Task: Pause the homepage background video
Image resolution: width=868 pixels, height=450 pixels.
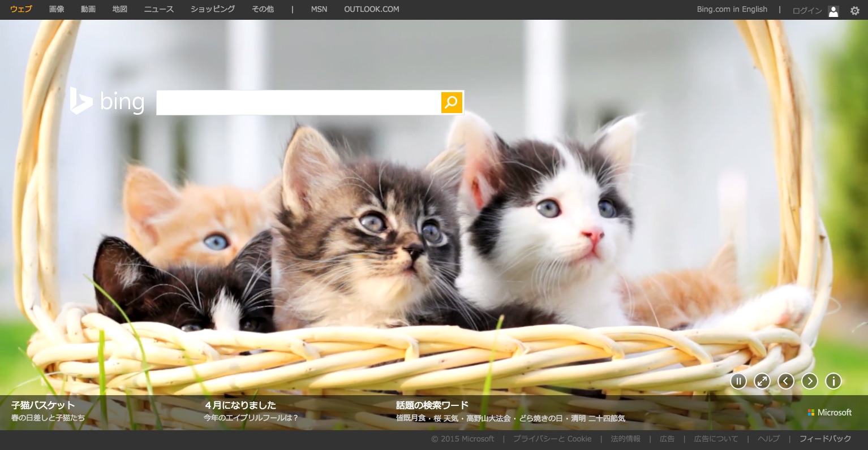Action: tap(738, 381)
